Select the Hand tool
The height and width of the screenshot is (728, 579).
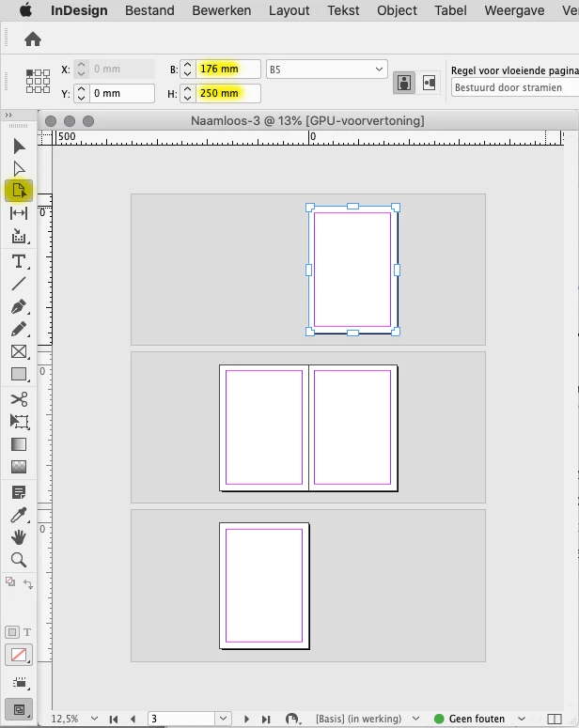click(x=19, y=537)
